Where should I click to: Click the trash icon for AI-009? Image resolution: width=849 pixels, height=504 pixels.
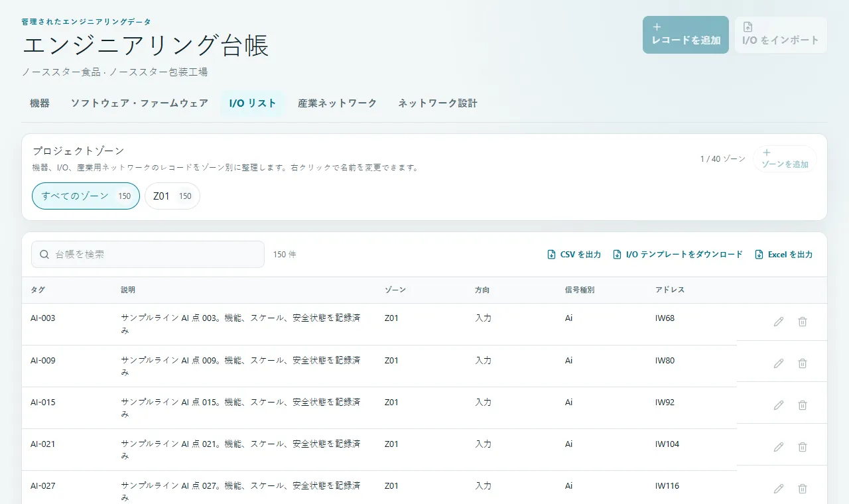point(803,363)
